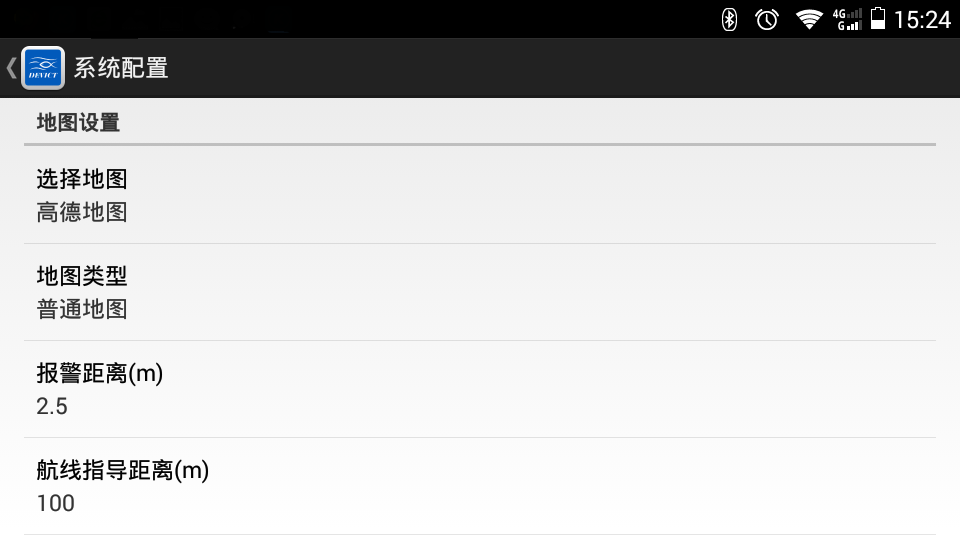Tap the 高德地图 value
The height and width of the screenshot is (540, 960).
[x=81, y=212]
